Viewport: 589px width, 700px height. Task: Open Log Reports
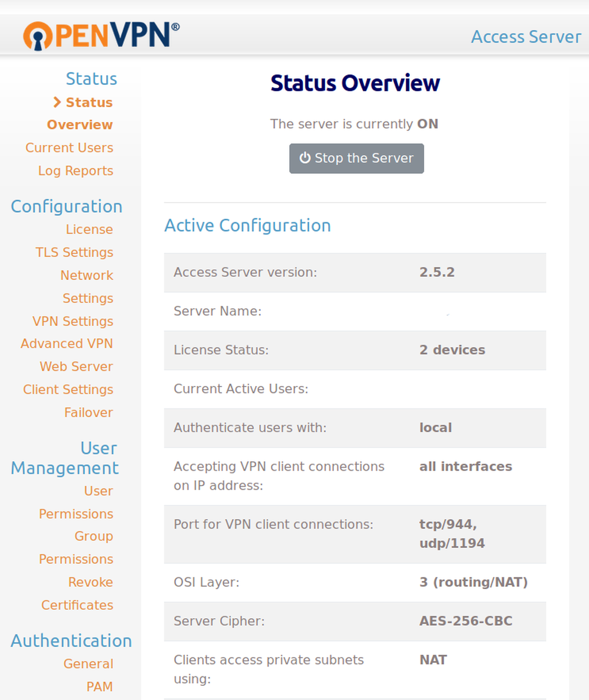click(x=75, y=171)
